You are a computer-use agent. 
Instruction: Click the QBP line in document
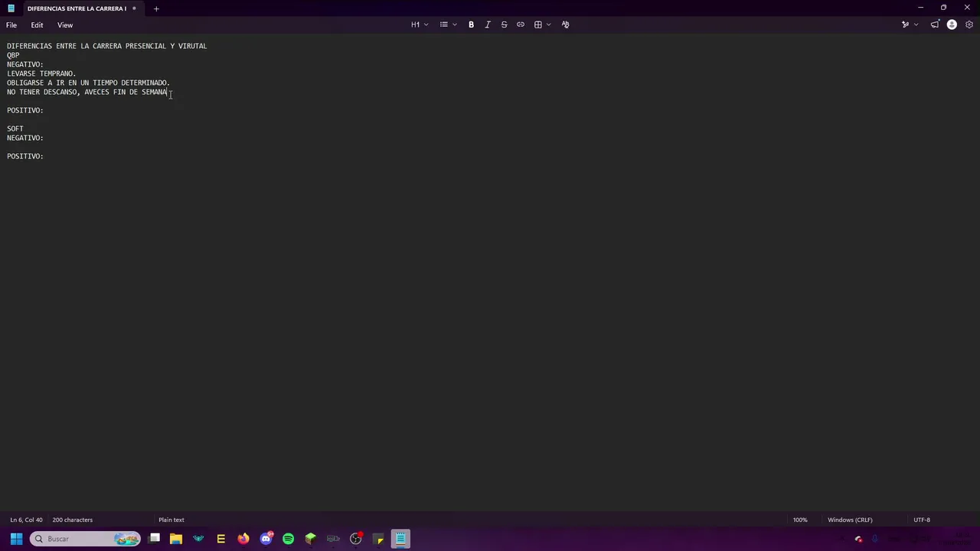pyautogui.click(x=13, y=55)
